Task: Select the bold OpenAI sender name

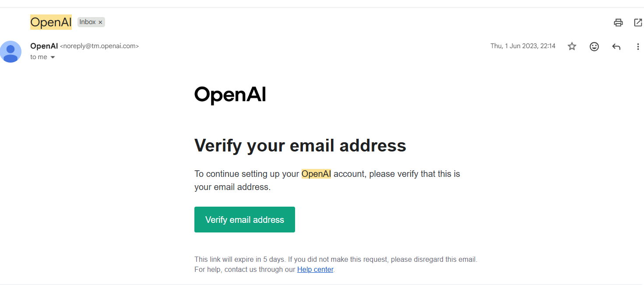Action: (x=44, y=46)
